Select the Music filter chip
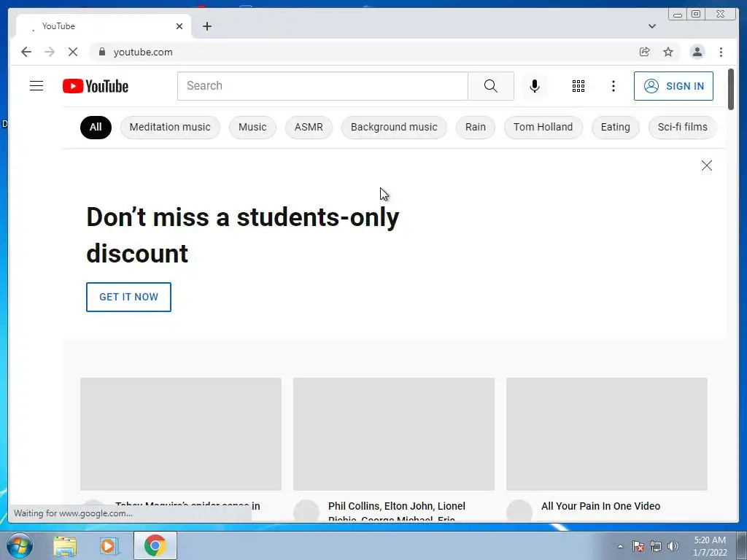The height and width of the screenshot is (560, 747). point(252,127)
